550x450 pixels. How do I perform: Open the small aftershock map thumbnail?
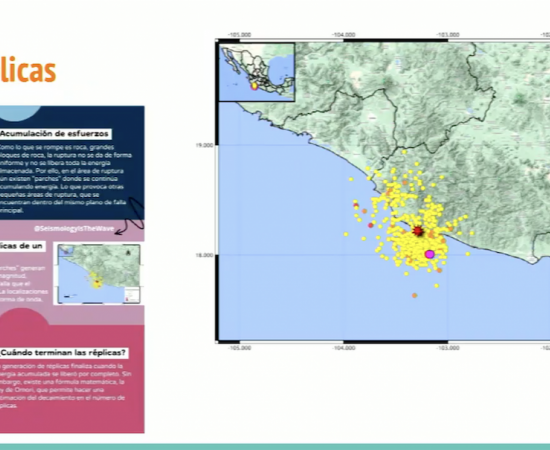click(x=99, y=274)
